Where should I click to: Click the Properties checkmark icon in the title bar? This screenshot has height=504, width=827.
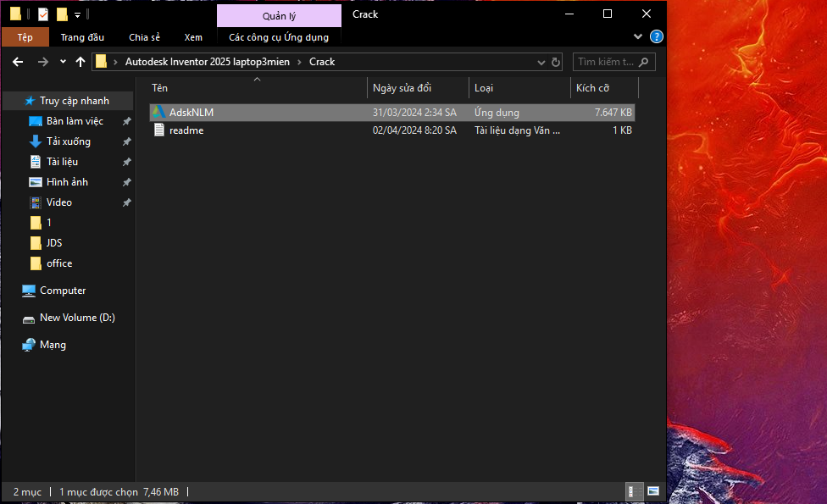tap(43, 14)
